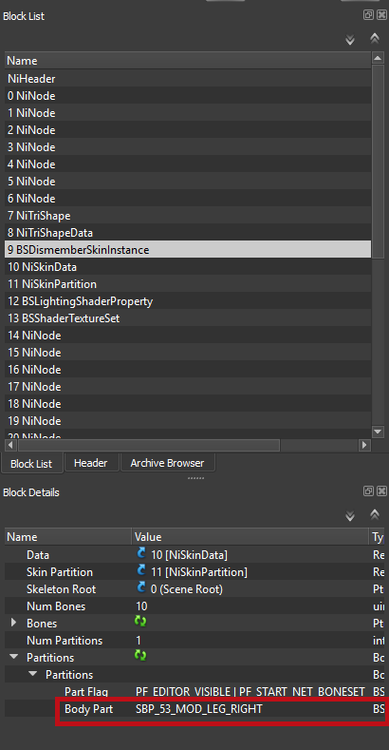Image resolution: width=389 pixels, height=750 pixels.
Task: Click the Value column header
Action: [x=250, y=537]
